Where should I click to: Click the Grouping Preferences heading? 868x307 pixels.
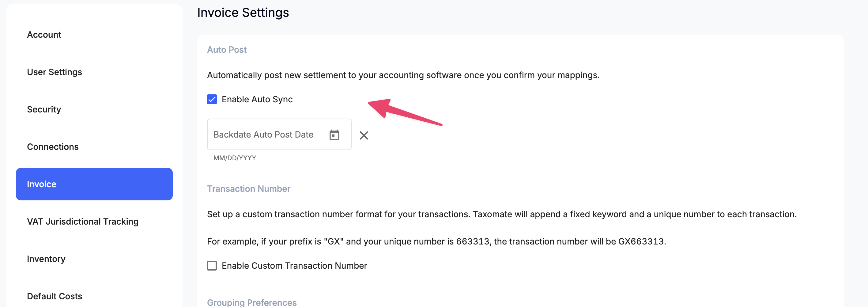pos(251,302)
